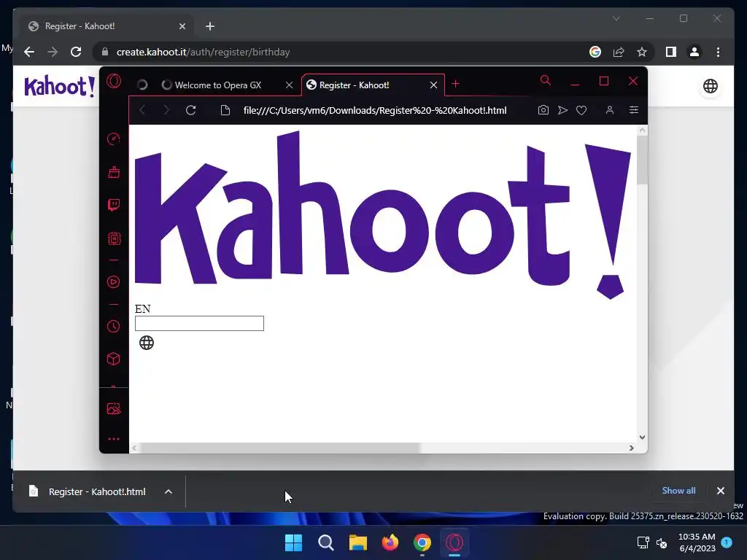
Task: Bookmark this tab star in Chrome
Action: point(642,52)
